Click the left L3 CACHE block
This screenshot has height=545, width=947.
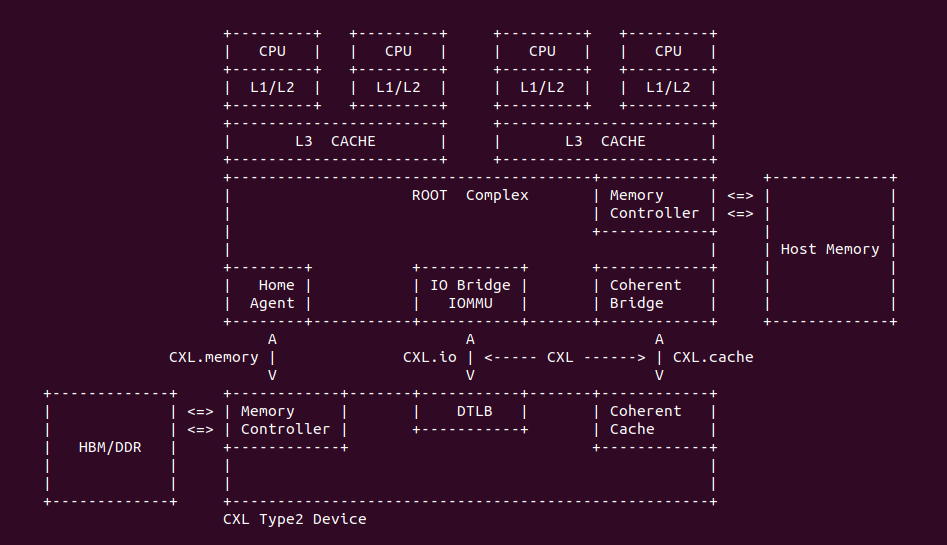pos(335,141)
